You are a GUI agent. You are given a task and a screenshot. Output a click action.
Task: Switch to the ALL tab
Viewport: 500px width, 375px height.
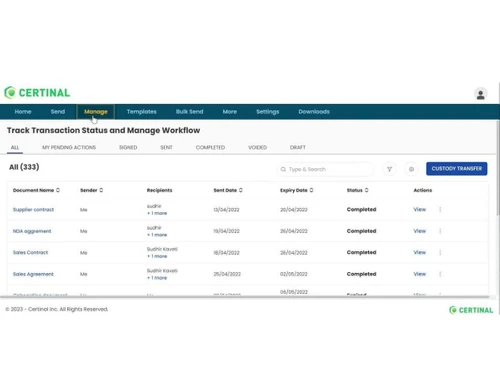(x=15, y=147)
